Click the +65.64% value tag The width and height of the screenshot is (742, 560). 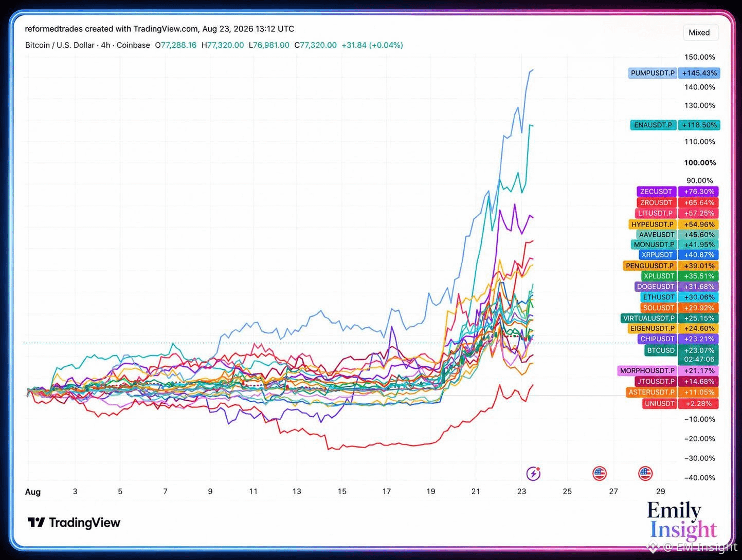[699, 202]
